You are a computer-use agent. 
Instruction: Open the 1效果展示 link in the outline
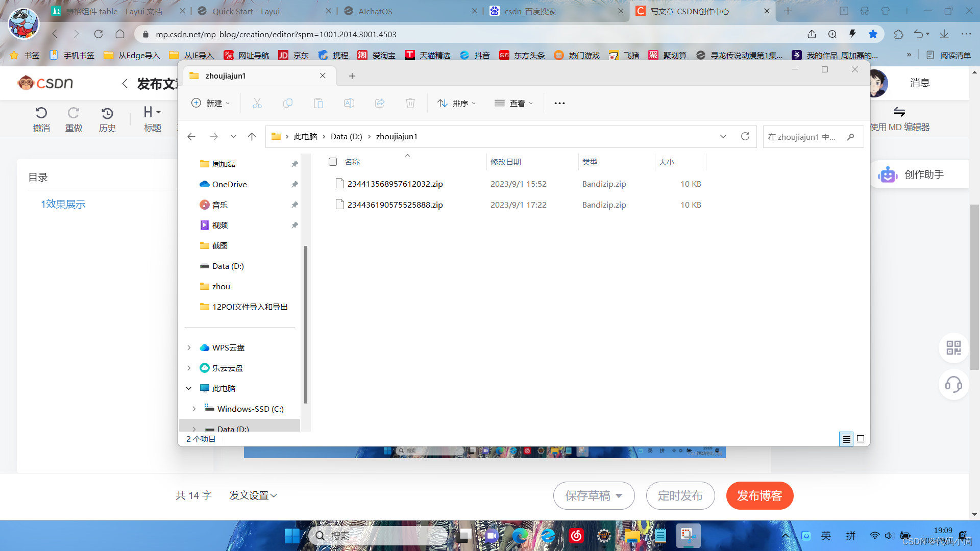62,204
